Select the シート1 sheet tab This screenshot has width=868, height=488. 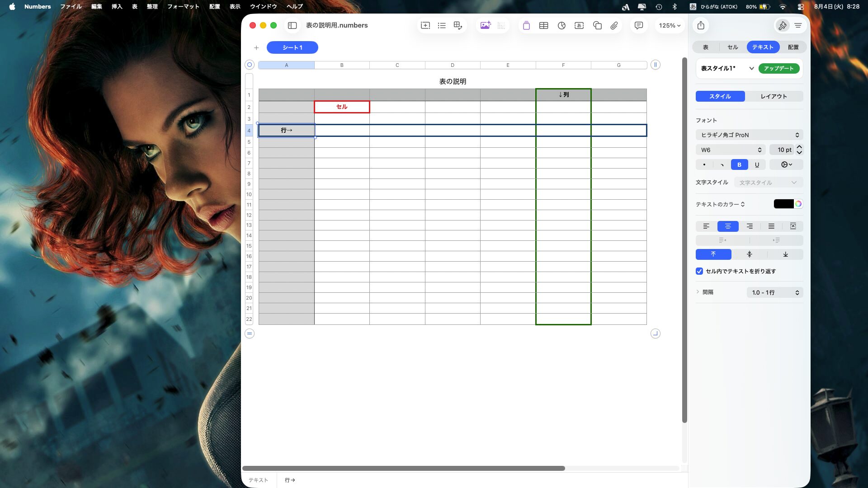pyautogui.click(x=292, y=48)
